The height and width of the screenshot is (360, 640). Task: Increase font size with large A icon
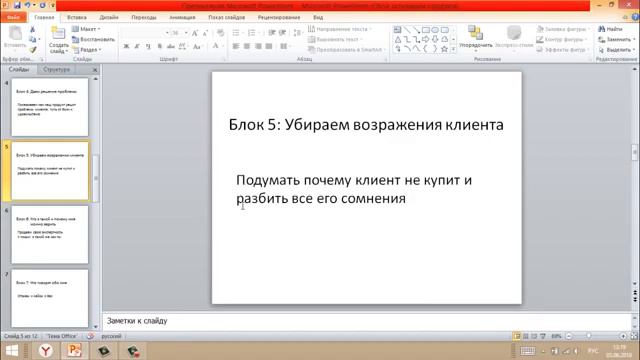coord(195,33)
